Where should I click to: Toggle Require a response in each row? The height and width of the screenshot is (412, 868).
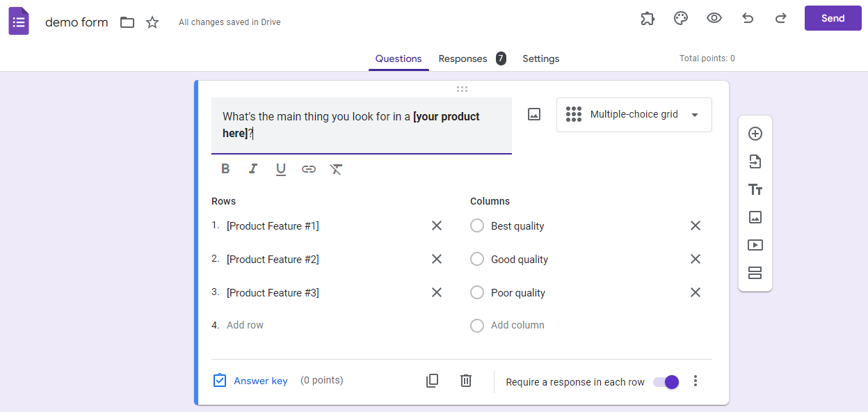(x=666, y=381)
